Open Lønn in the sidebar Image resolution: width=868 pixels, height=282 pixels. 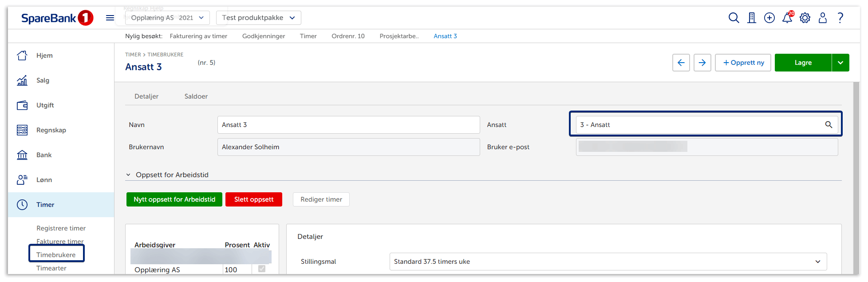[x=44, y=180]
